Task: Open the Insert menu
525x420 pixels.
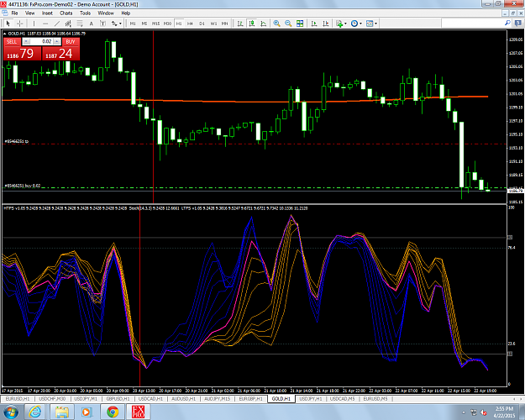Action: click(x=47, y=13)
